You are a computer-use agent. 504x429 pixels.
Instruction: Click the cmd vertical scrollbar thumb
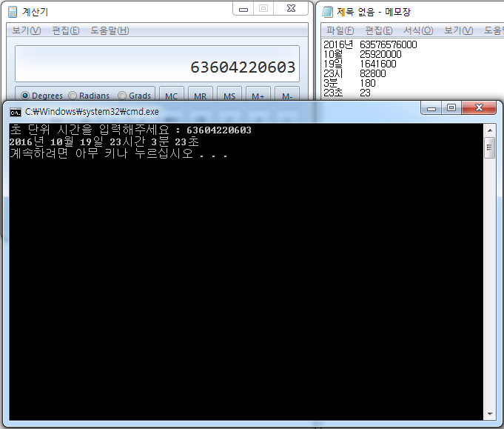tap(490, 147)
